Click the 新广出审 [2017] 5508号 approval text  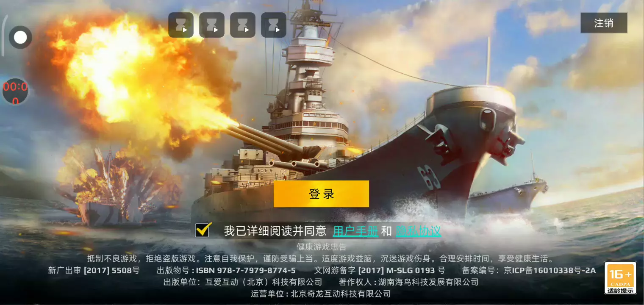(x=94, y=270)
